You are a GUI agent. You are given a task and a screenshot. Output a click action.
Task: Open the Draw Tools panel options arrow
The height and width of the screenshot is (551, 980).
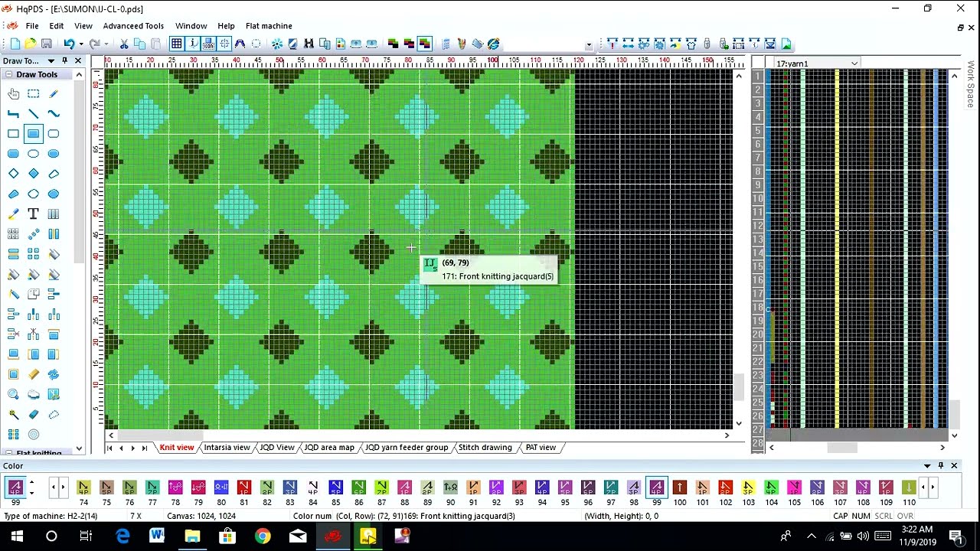click(x=51, y=60)
